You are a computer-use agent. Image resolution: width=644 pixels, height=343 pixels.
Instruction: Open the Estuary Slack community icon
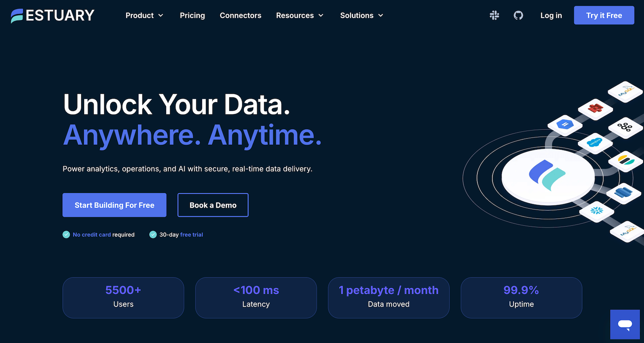pos(494,15)
